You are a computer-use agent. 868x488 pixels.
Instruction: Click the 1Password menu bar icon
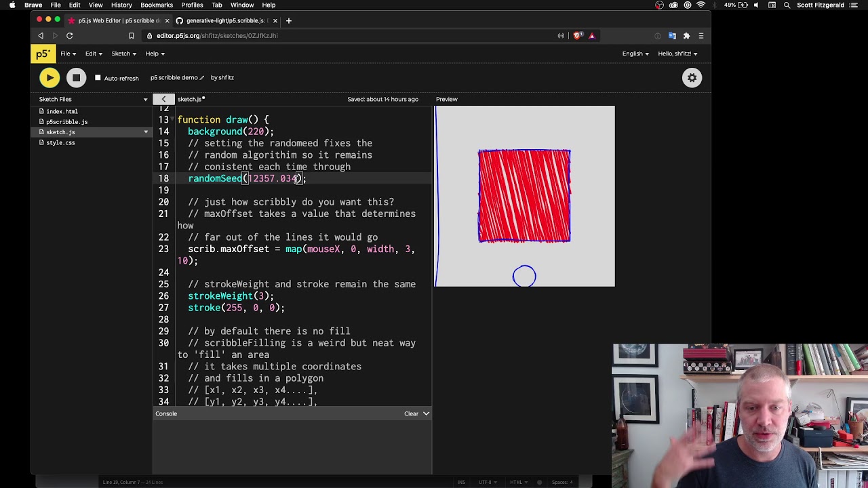click(x=688, y=5)
